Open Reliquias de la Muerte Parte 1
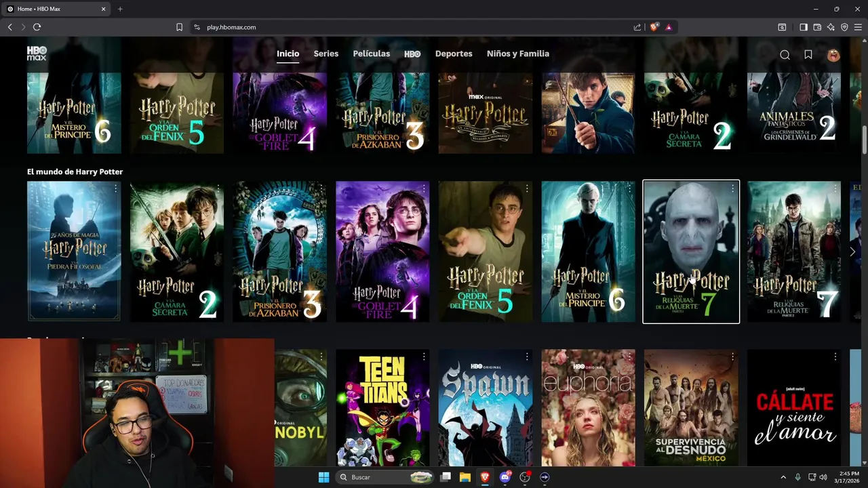The image size is (868, 488). coord(691,251)
